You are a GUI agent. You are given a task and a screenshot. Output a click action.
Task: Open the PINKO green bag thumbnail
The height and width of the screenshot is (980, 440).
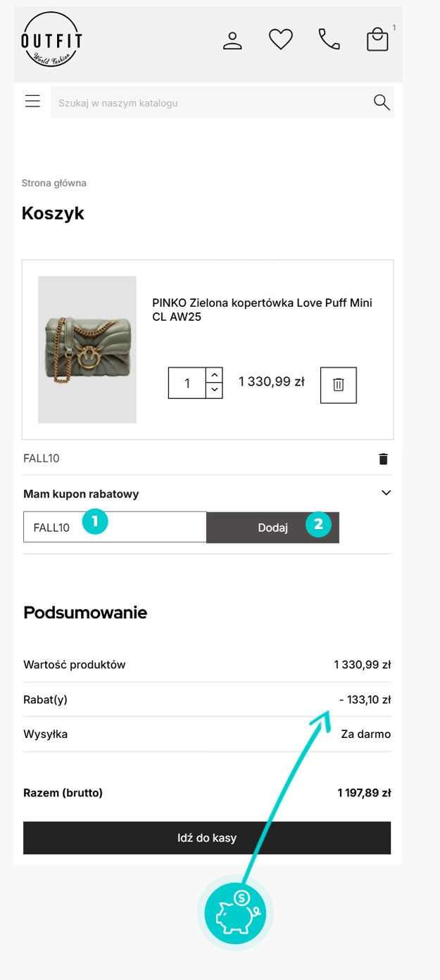coord(87,350)
